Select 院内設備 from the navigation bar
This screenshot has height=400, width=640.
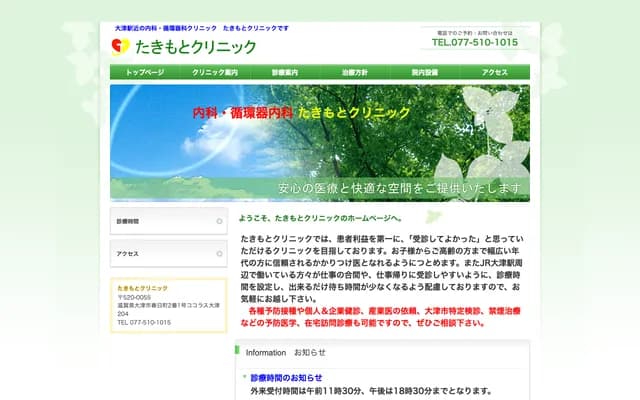tap(425, 73)
